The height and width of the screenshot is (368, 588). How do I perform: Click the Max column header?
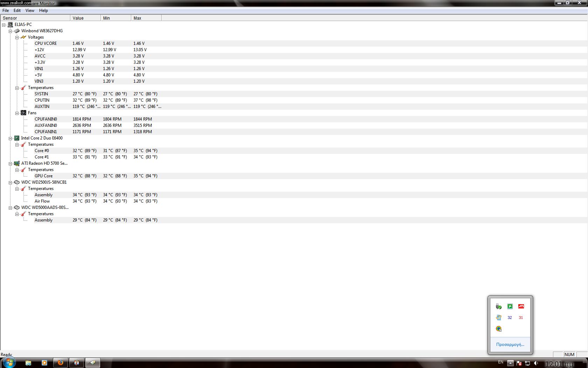[x=146, y=18]
